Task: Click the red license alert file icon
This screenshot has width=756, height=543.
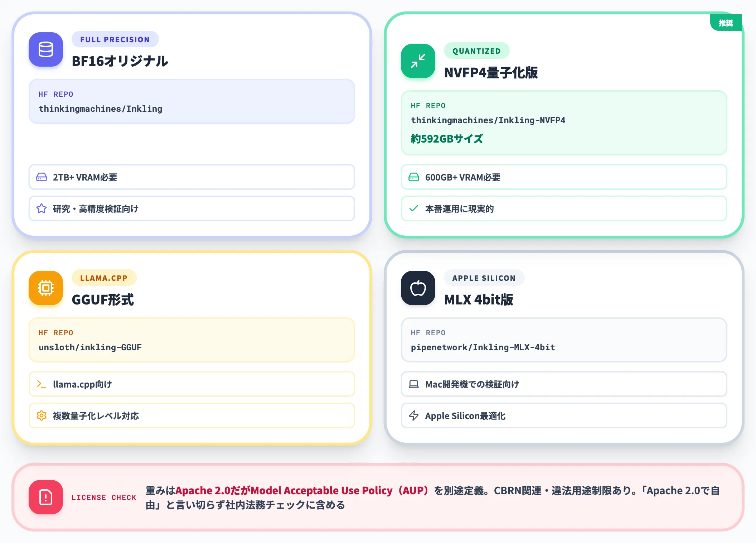Action: (46, 497)
